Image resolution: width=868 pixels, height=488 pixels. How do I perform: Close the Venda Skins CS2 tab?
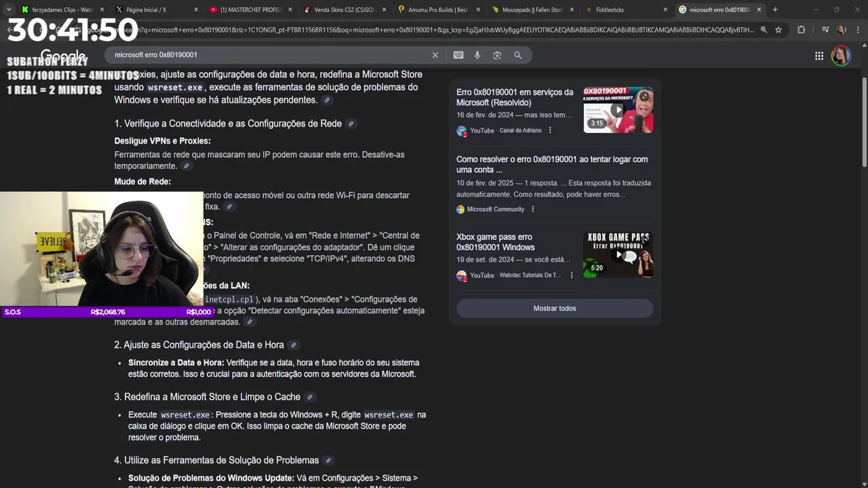pyautogui.click(x=384, y=10)
